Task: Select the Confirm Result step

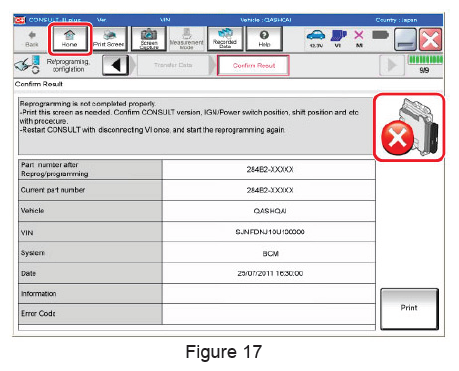Action: (x=253, y=65)
